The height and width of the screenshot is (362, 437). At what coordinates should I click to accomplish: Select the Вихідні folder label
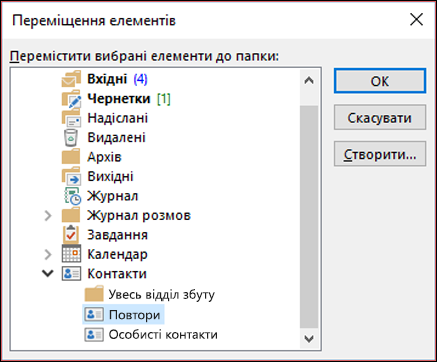[110, 176]
